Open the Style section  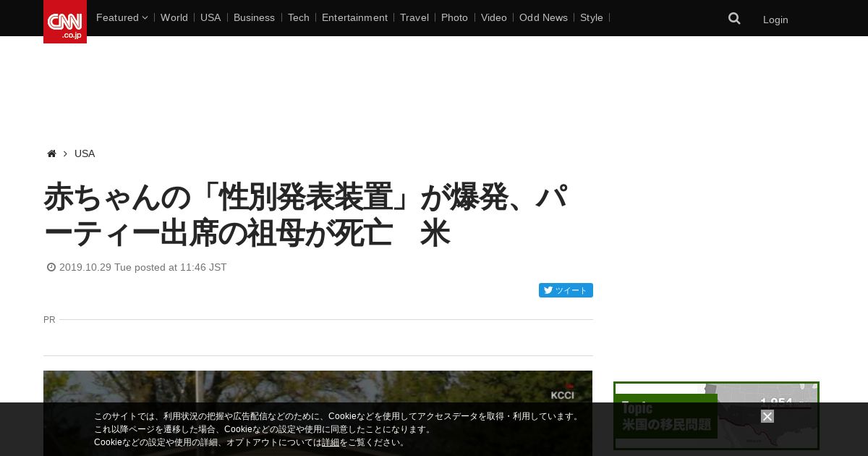pos(592,17)
